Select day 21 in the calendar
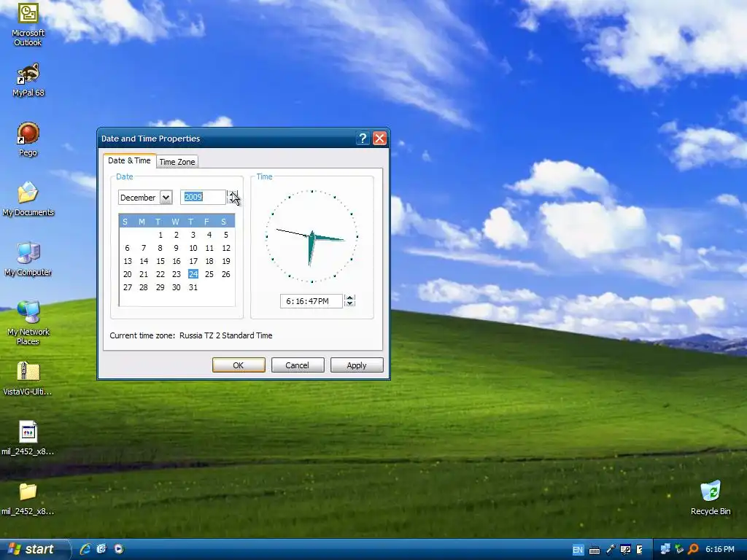Image resolution: width=747 pixels, height=560 pixels. [x=144, y=274]
